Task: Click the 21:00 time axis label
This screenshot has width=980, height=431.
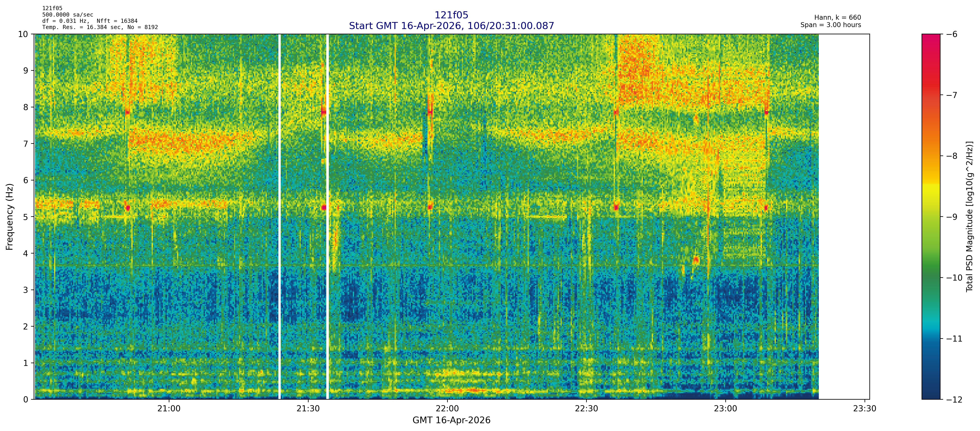Action: coord(169,409)
